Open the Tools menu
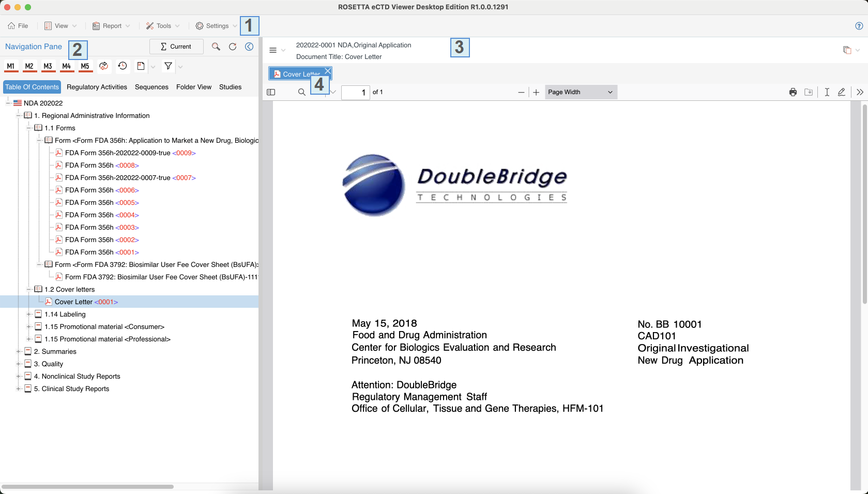Screen dimensions: 868x494 point(163,26)
